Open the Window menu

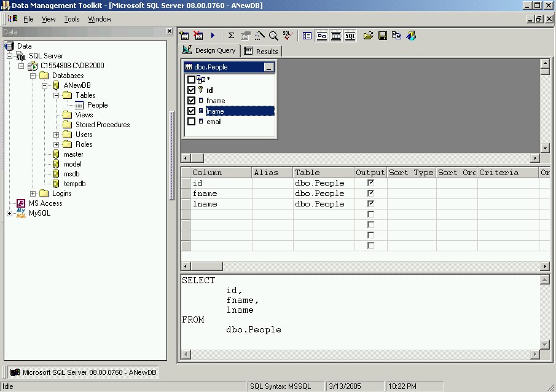[100, 19]
